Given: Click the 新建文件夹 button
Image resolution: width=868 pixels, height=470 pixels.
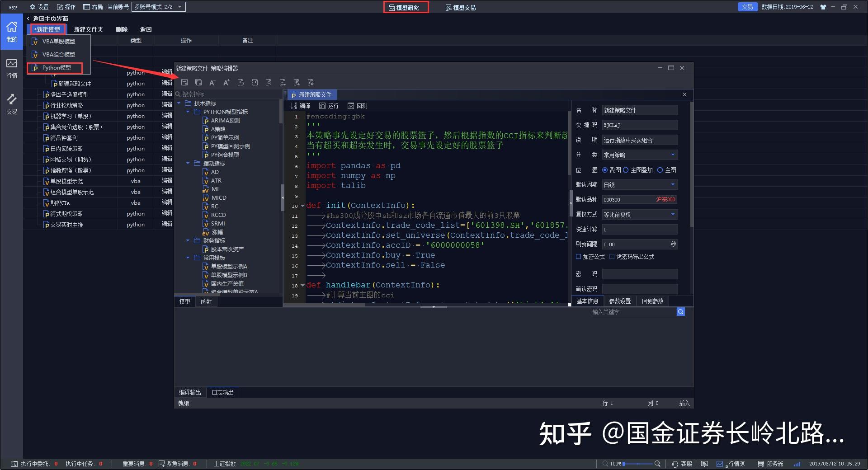Looking at the screenshot, I should (89, 29).
